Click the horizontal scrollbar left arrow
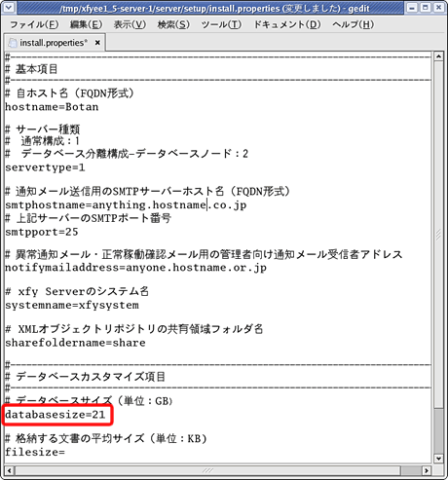Viewport: 448px width, 480px height. point(10,470)
